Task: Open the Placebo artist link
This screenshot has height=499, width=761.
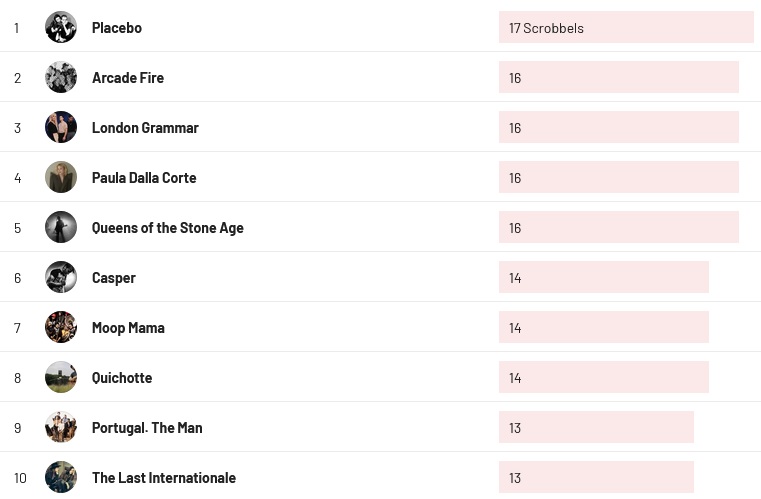Action: pyautogui.click(x=117, y=28)
